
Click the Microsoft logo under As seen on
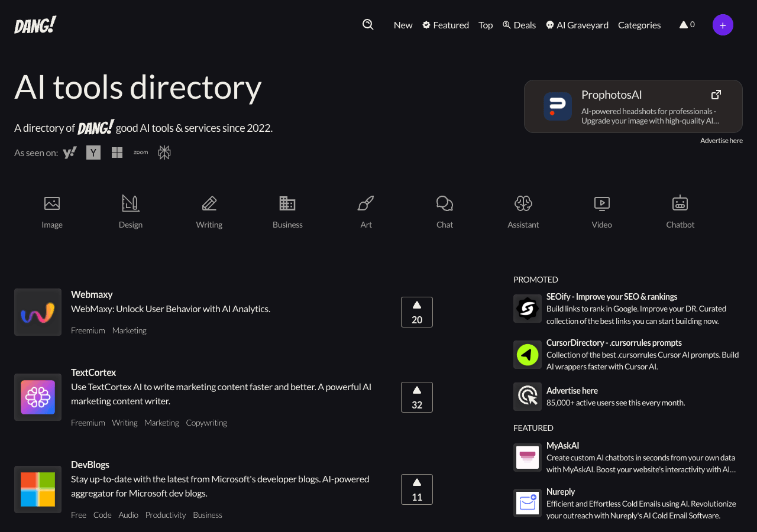pos(117,153)
